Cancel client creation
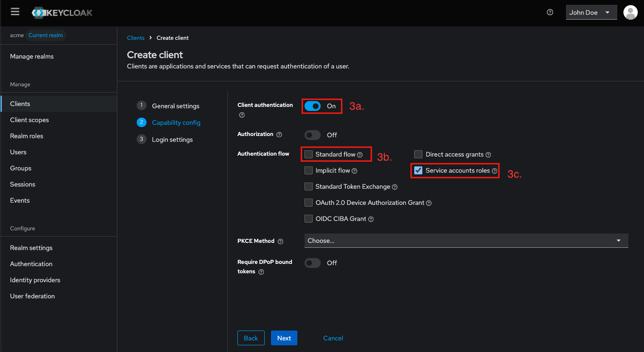Viewport: 644px width, 352px height. coord(333,338)
